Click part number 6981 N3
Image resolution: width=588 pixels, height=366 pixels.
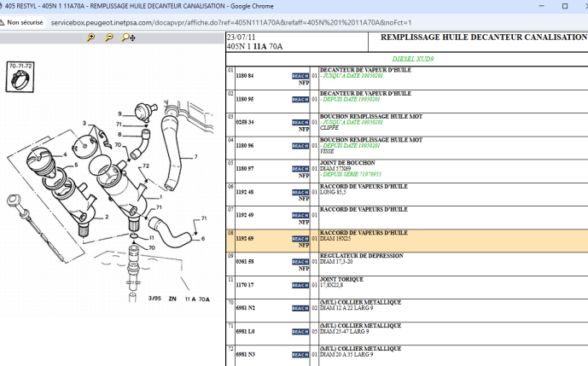coord(245,354)
